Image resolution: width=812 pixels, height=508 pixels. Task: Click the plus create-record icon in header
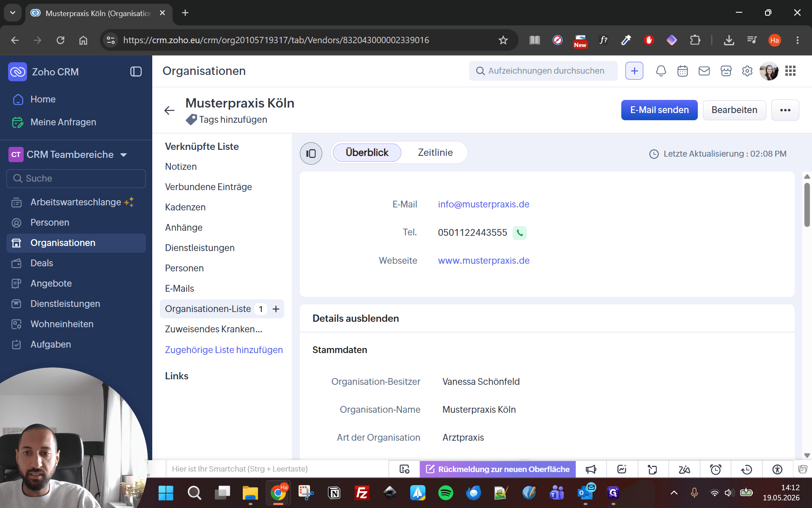point(634,71)
